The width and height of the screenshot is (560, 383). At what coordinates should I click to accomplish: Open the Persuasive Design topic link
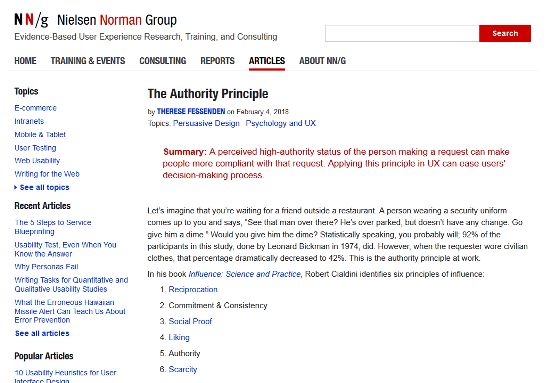pyautogui.click(x=206, y=123)
